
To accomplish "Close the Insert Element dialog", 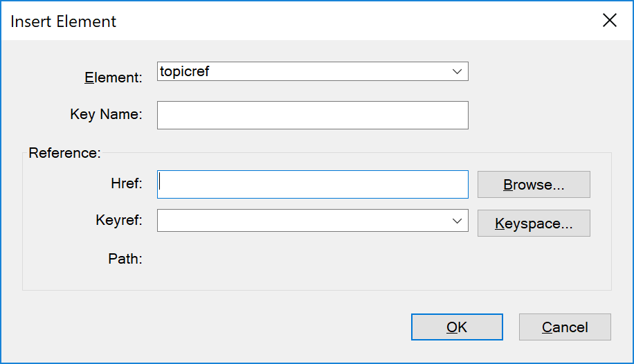I will point(609,21).
